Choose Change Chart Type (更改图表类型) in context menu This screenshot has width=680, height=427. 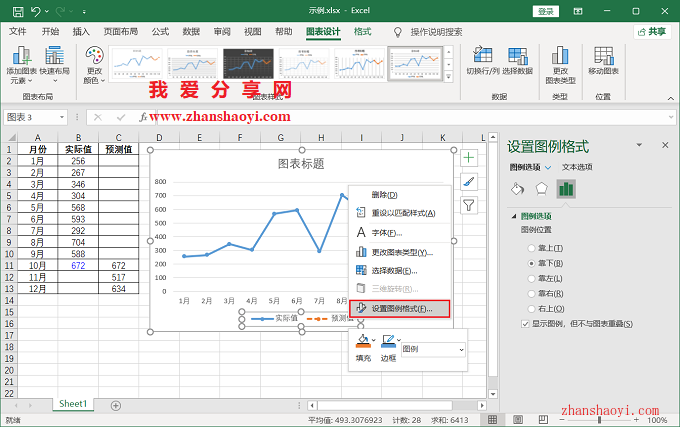(x=400, y=252)
